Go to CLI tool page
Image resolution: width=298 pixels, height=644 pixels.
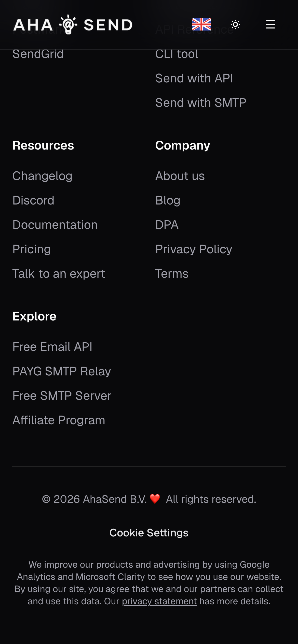[177, 54]
